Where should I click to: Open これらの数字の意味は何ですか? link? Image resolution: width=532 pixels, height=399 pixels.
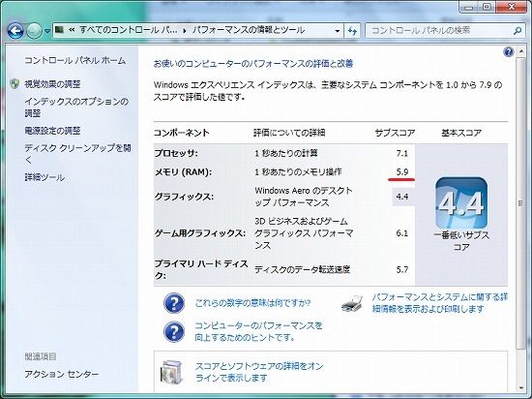coord(252,303)
